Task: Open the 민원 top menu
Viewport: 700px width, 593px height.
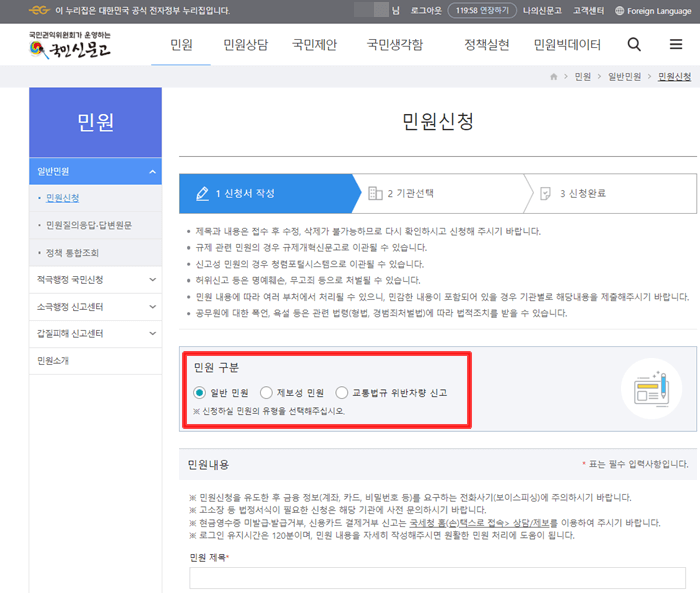Action: click(x=181, y=45)
